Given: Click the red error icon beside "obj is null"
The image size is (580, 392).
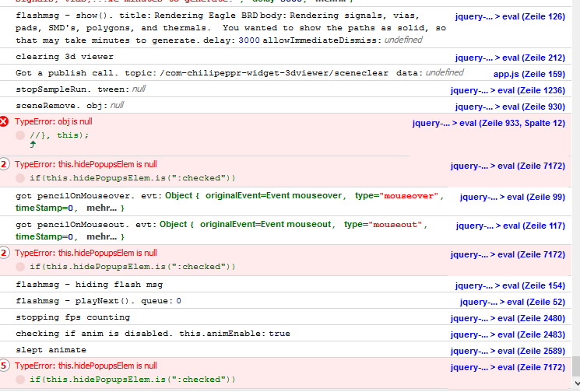Looking at the screenshot, I should click(5, 121).
